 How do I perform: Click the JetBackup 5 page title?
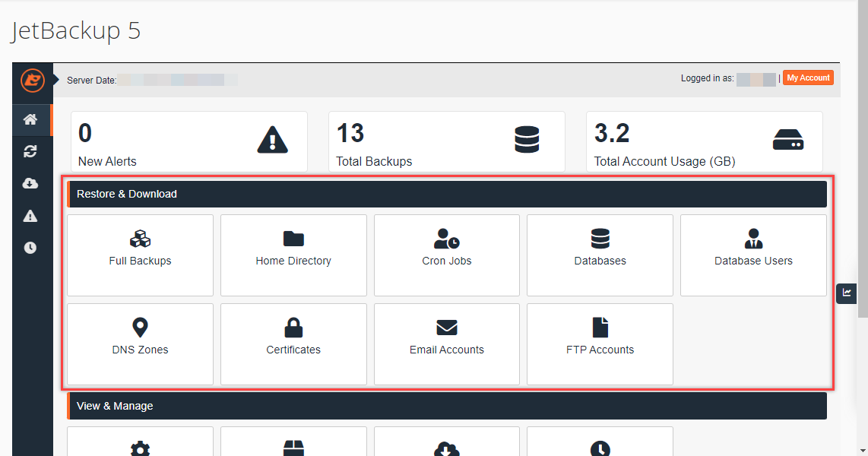pyautogui.click(x=76, y=31)
